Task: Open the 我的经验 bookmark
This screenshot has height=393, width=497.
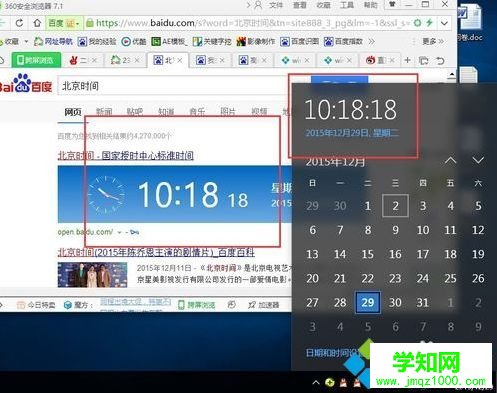Action: [97, 41]
